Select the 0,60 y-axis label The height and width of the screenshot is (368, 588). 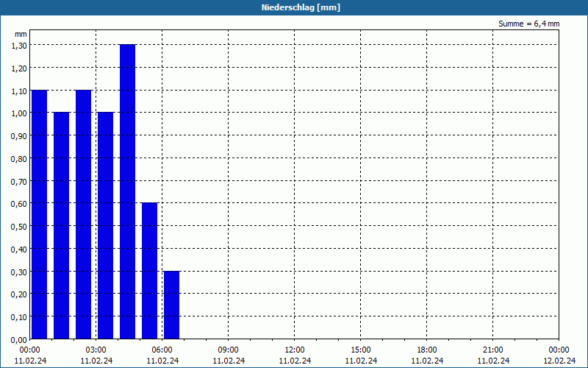coord(19,204)
